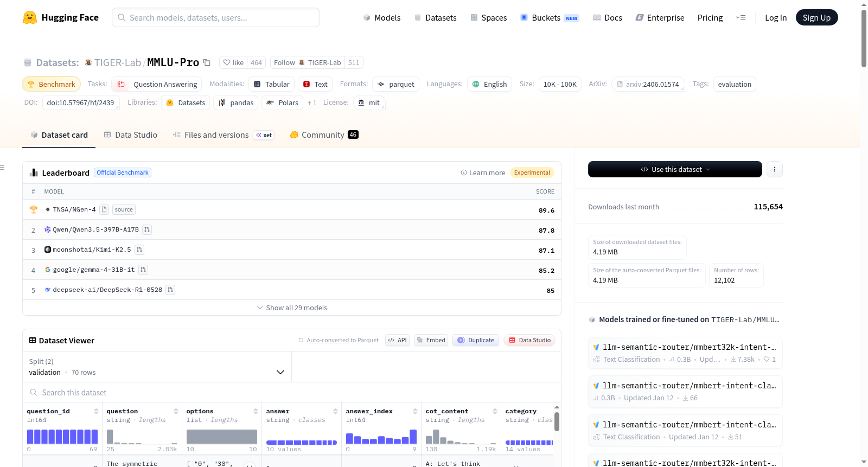Like the MMLU-Pro dataset
This screenshot has width=868, height=467.
(x=233, y=62)
